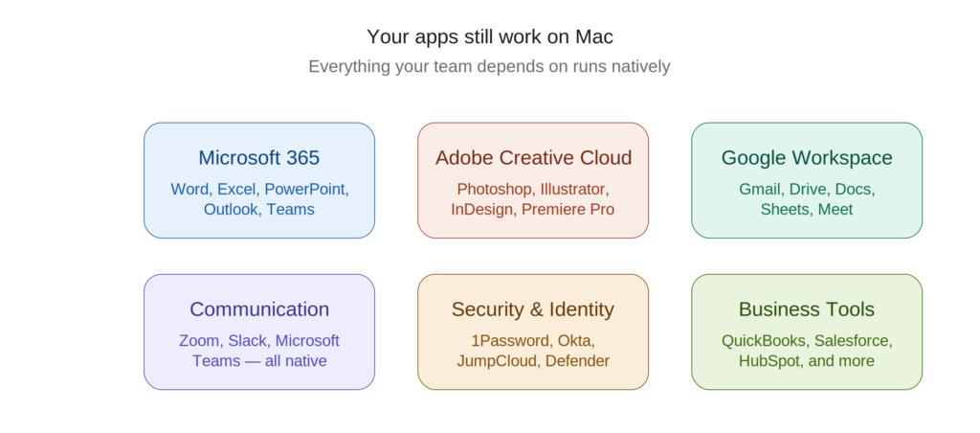Select the "1Password, Okta" text line
This screenshot has width=980, height=433.
[x=533, y=340]
